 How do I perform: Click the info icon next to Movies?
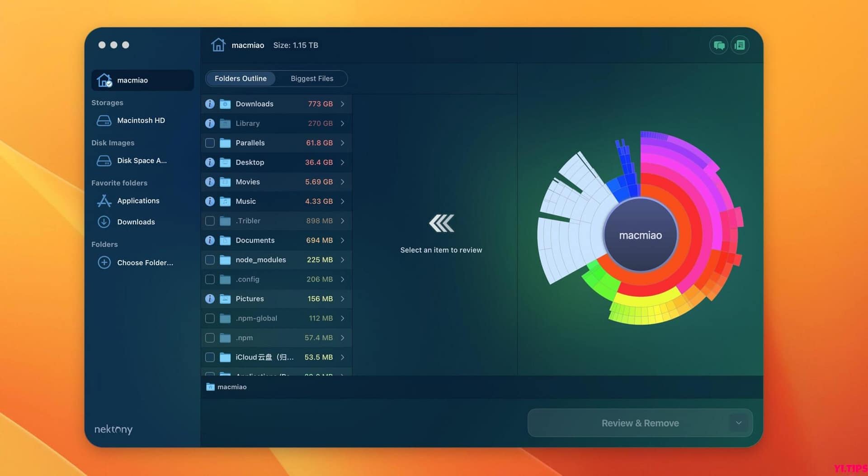tap(210, 181)
